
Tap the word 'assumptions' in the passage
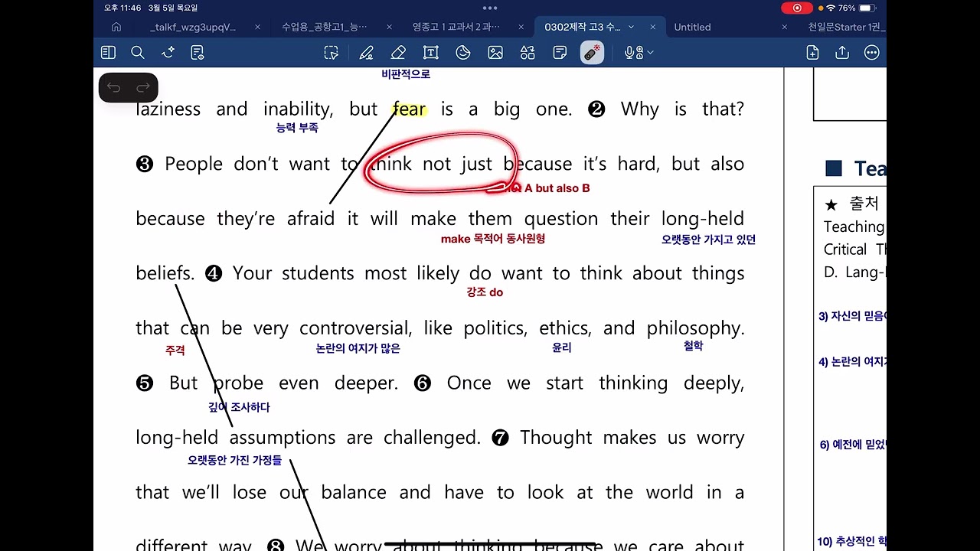[x=283, y=438]
